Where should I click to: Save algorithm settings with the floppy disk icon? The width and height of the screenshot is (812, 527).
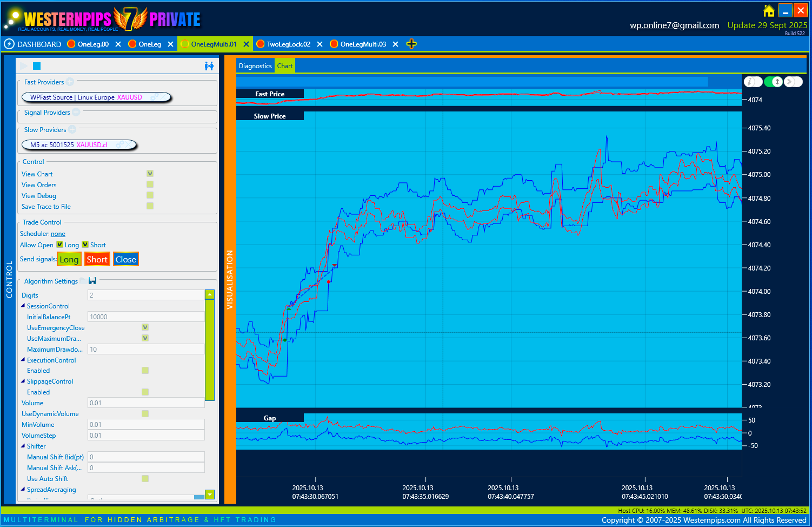[92, 281]
